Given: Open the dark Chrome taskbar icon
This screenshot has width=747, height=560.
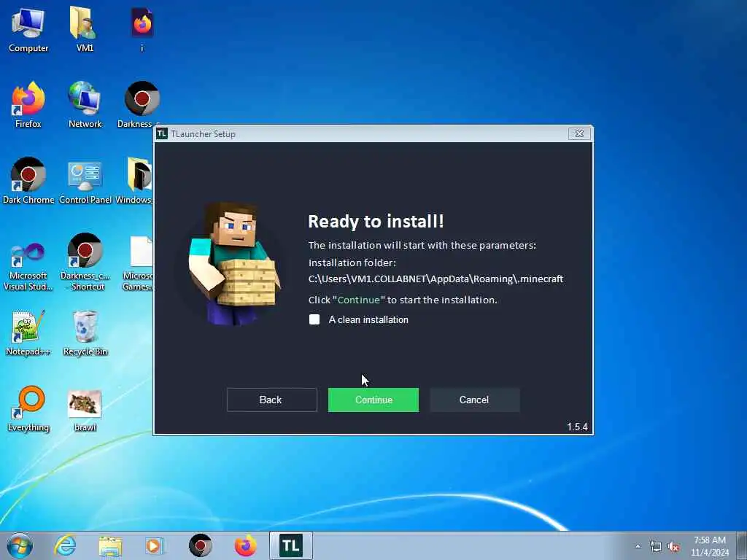Looking at the screenshot, I should (200, 545).
